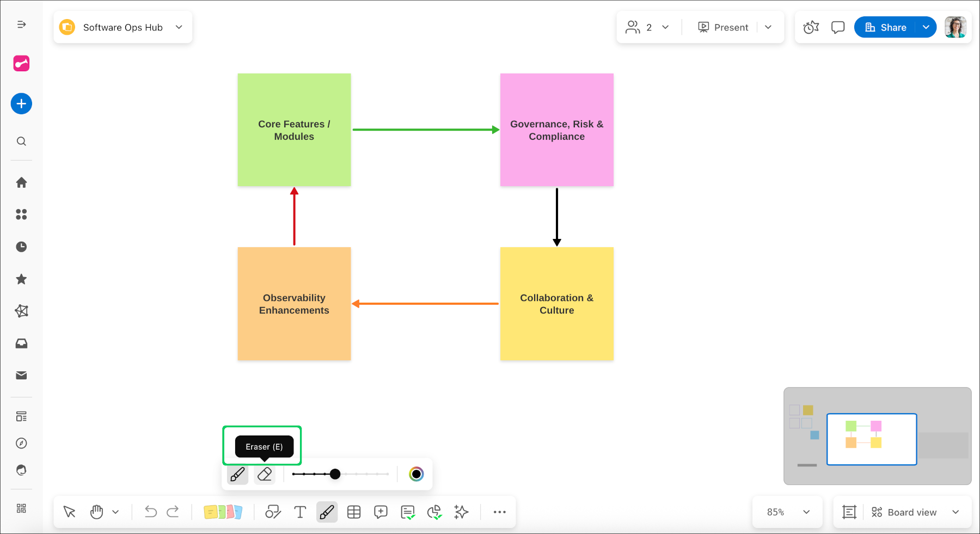Select the hand pan tool
The height and width of the screenshot is (534, 980).
[97, 512]
